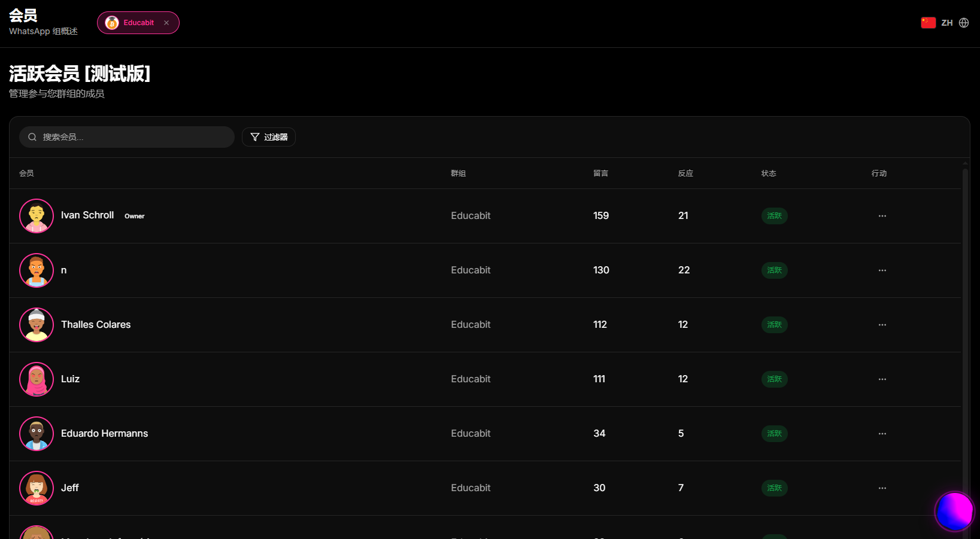Click the gradient orb assistant button
This screenshot has width=980, height=539.
[x=955, y=511]
